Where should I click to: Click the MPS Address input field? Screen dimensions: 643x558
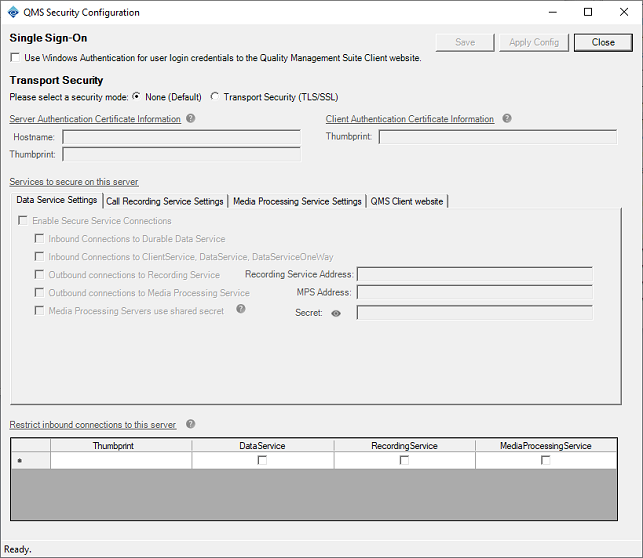point(475,292)
